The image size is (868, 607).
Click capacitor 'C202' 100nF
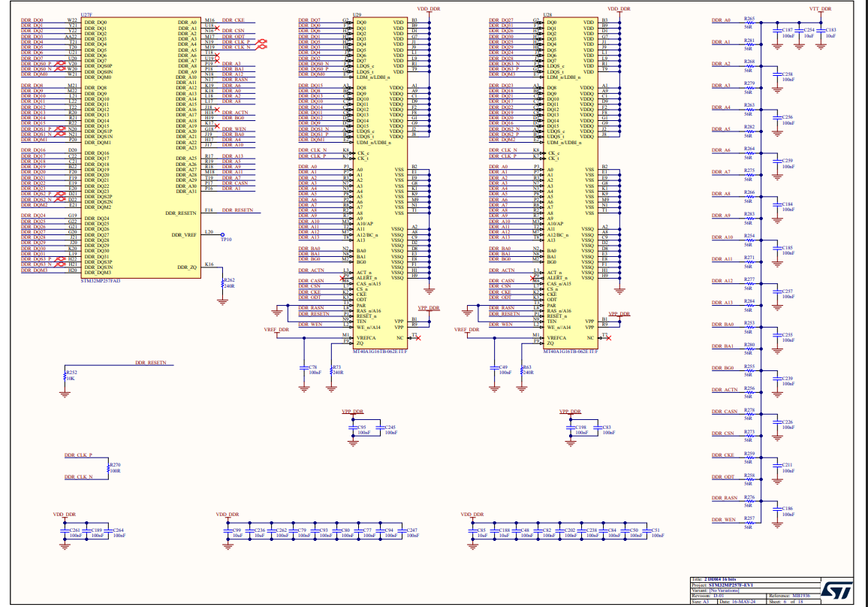click(x=559, y=532)
